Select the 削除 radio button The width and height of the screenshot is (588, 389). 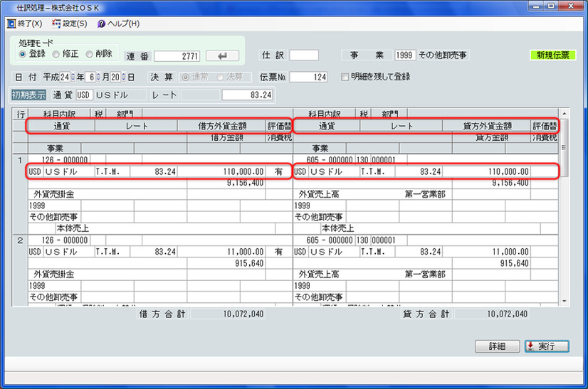pyautogui.click(x=89, y=54)
